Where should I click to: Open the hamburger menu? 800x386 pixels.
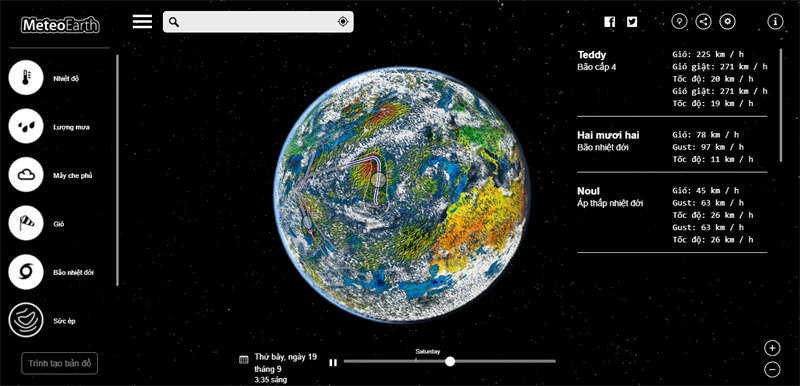tap(142, 21)
